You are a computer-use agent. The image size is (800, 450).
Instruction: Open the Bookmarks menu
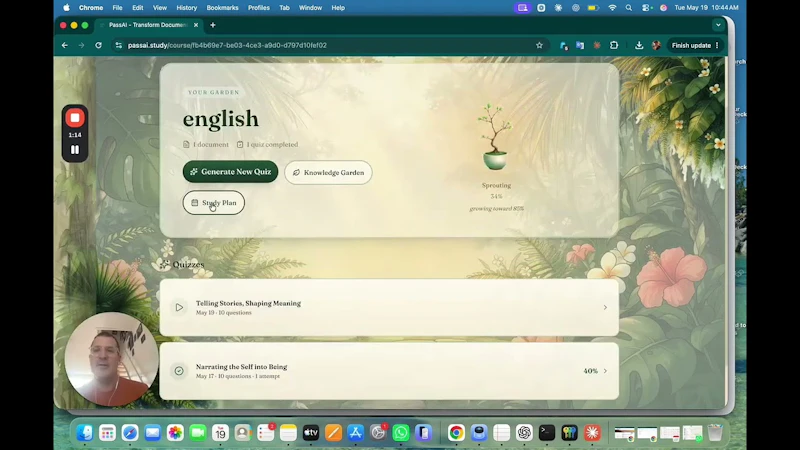pos(222,8)
